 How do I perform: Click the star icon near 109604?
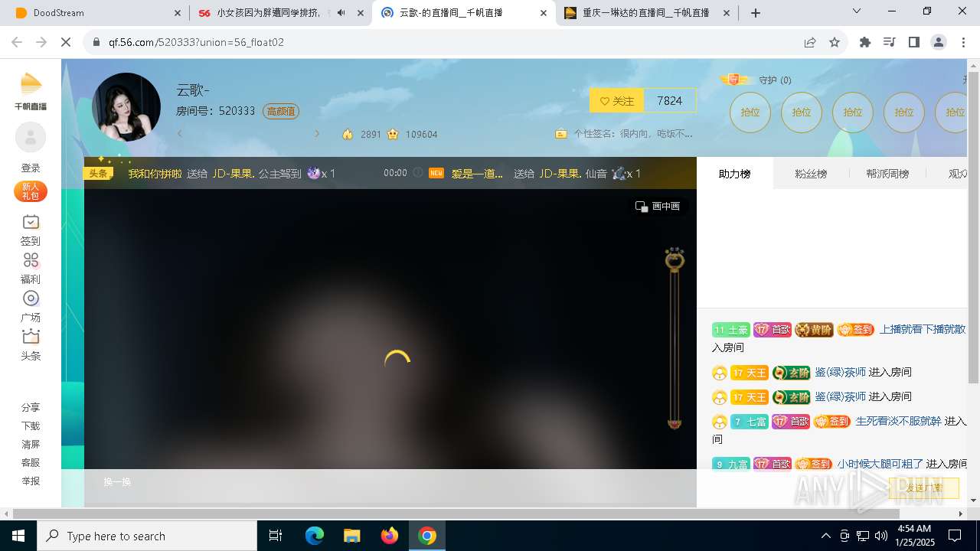(x=393, y=134)
